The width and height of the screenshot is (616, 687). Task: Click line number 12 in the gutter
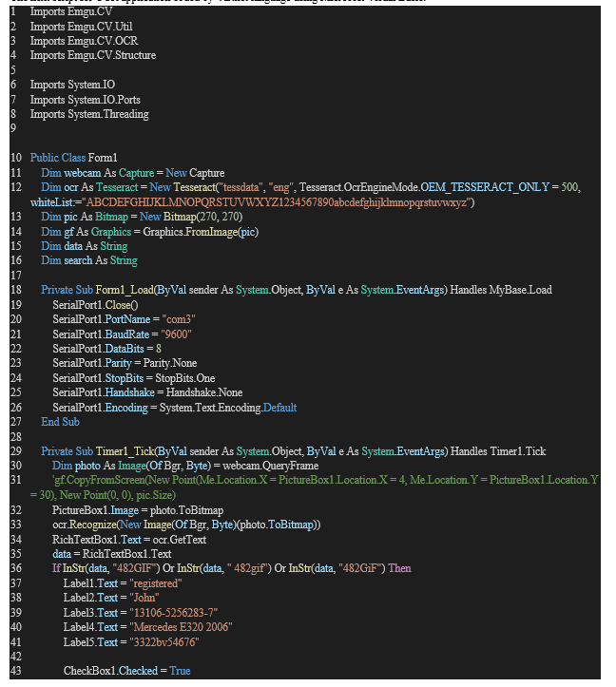click(x=14, y=187)
